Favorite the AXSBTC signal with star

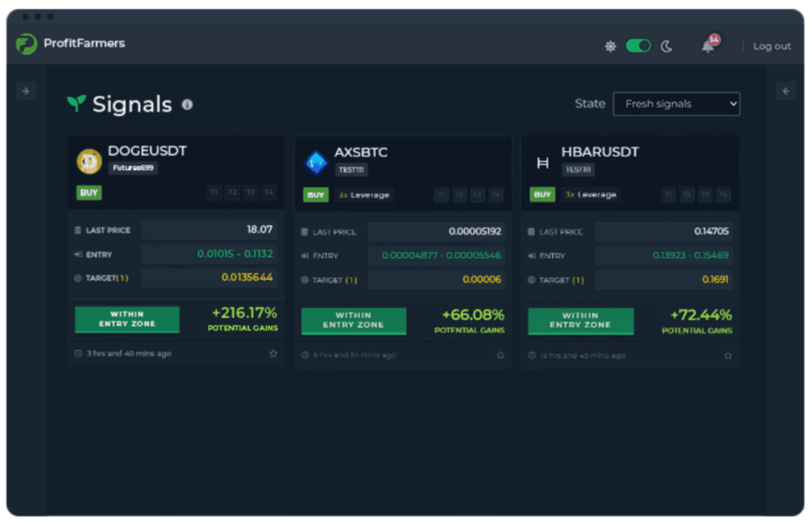click(x=500, y=355)
